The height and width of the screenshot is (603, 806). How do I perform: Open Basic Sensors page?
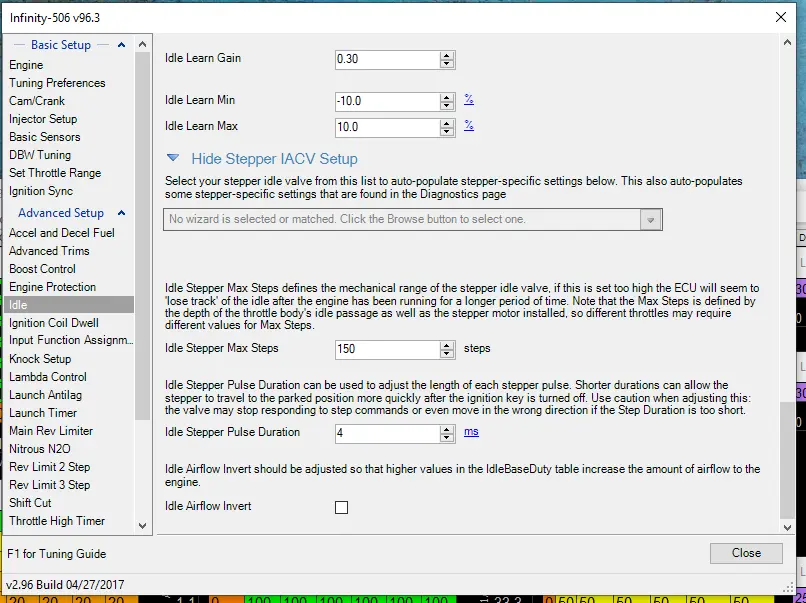(x=45, y=137)
